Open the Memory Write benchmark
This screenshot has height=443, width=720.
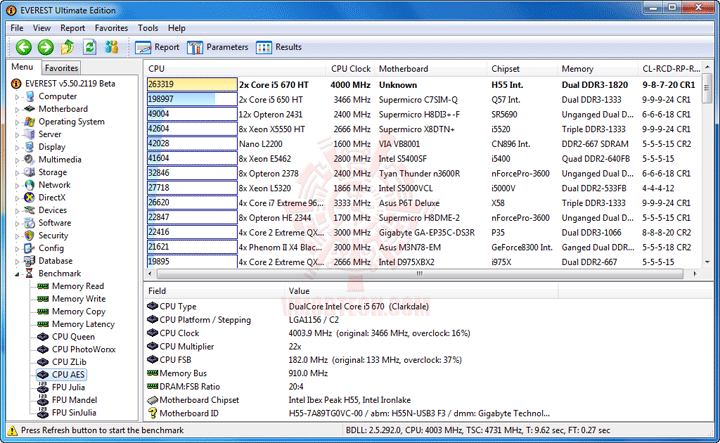pyautogui.click(x=72, y=299)
